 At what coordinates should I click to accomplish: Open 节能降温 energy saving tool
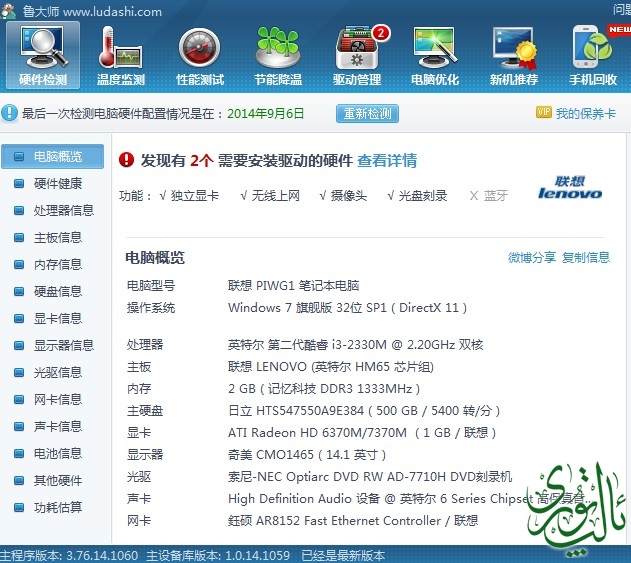(278, 56)
